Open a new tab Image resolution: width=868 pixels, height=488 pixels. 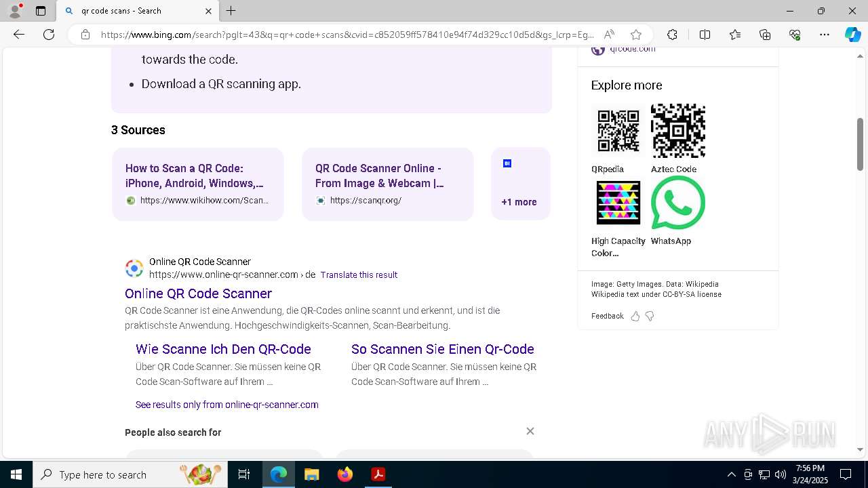tap(231, 11)
